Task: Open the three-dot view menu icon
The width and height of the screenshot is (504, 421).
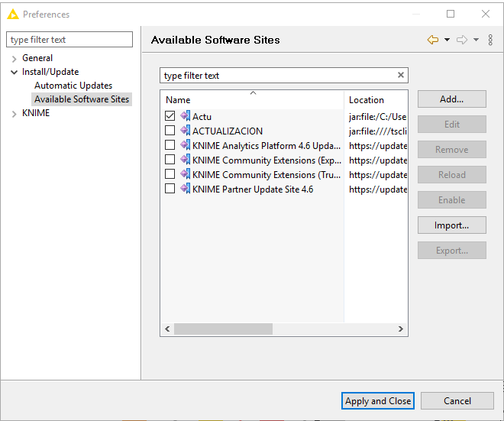Action: coord(490,40)
